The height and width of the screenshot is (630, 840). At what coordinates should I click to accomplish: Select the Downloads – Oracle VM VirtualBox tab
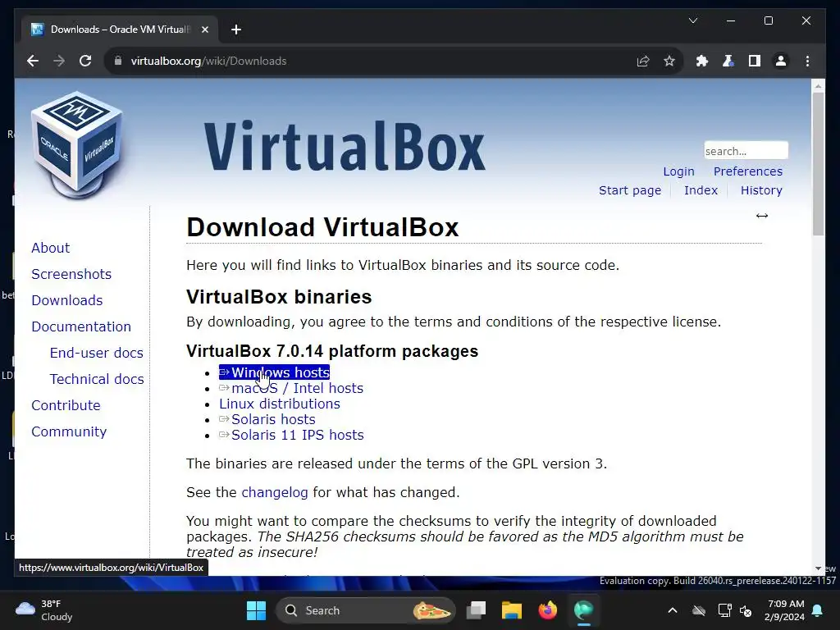[120, 30]
